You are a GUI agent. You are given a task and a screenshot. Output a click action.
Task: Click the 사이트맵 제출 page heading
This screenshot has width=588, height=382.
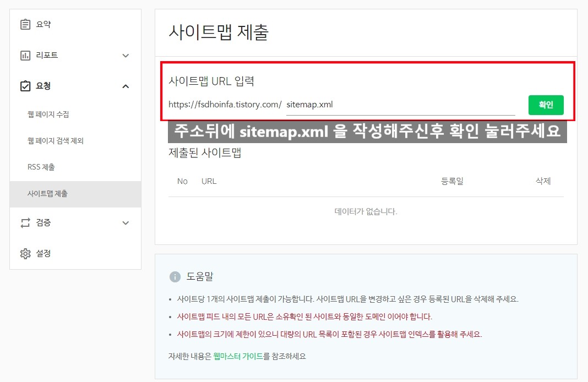[x=219, y=32]
